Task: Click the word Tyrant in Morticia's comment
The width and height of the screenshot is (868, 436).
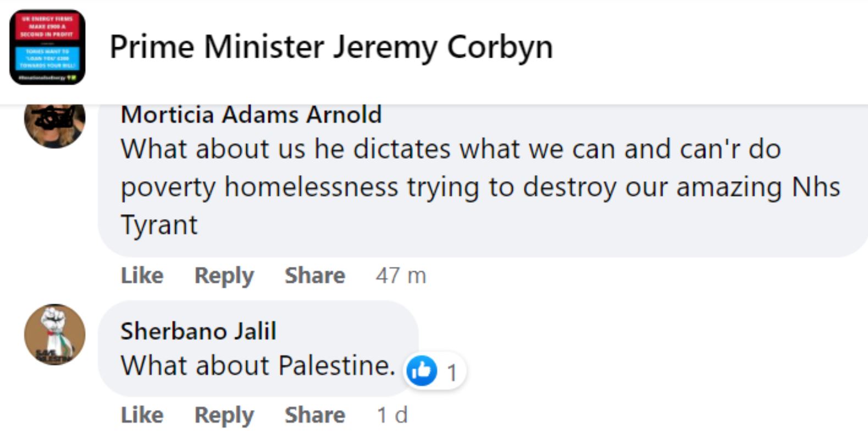Action: [x=159, y=225]
